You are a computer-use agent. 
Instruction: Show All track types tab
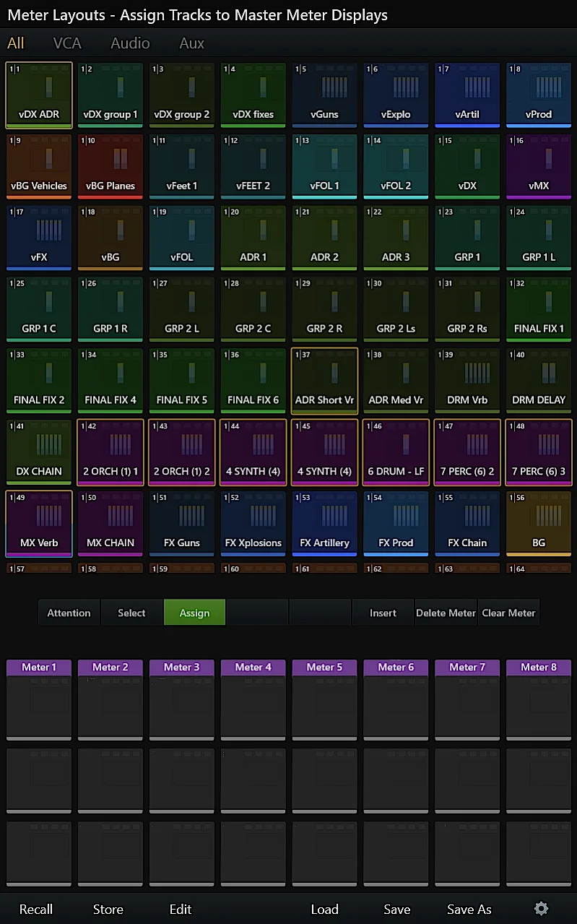coord(16,43)
